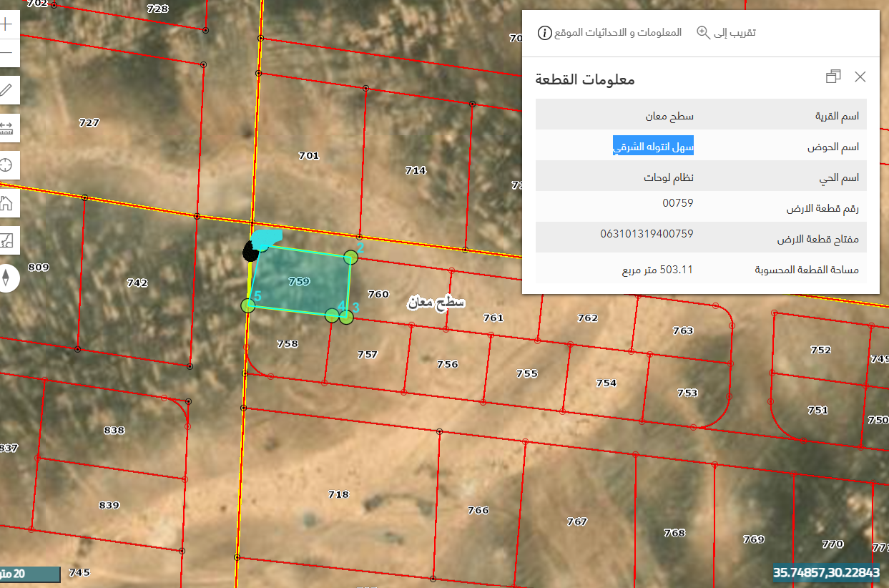Screen dimensions: 889x588
Task: Click the highlighted basin name 'سهل انتوله الشرقي'
Action: coord(653,146)
